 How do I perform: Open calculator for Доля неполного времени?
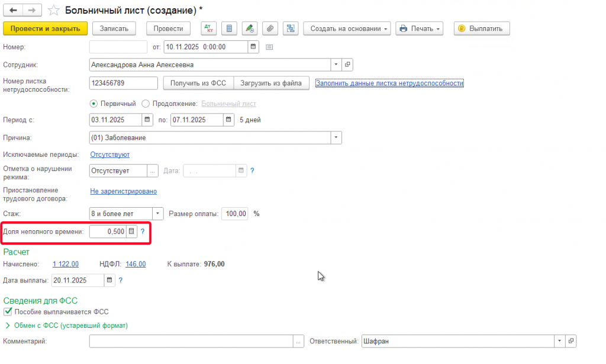point(131,231)
